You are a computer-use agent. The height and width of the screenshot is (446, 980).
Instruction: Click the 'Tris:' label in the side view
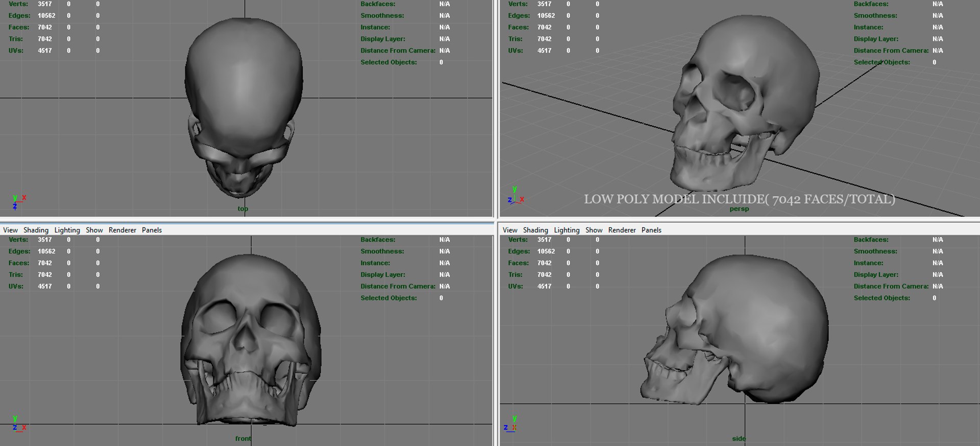coord(516,275)
